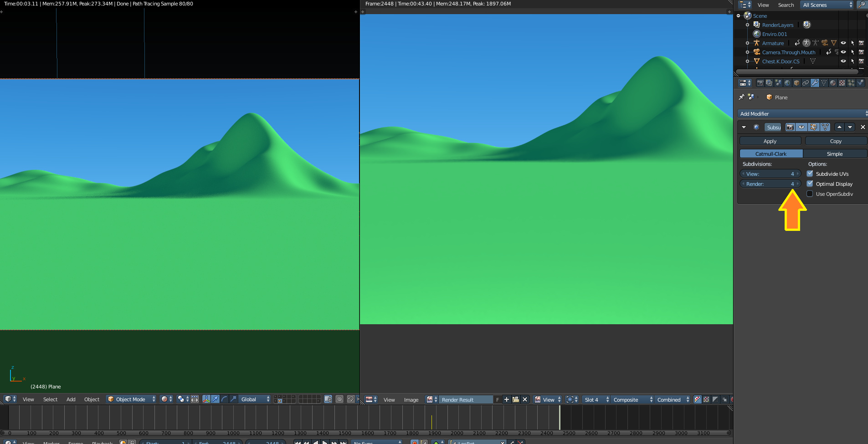Open the Render properties camera tab
The height and width of the screenshot is (444, 868).
point(760,83)
